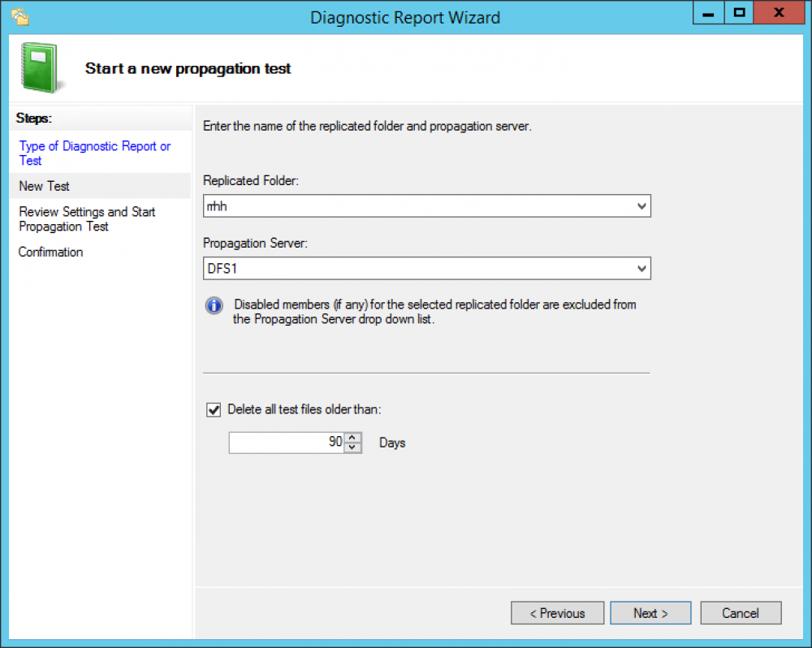This screenshot has width=812, height=648.
Task: Go back with the Previous button
Action: (557, 613)
